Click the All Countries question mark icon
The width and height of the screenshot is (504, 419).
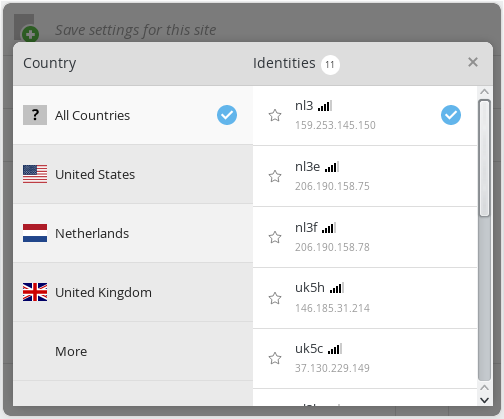click(35, 115)
